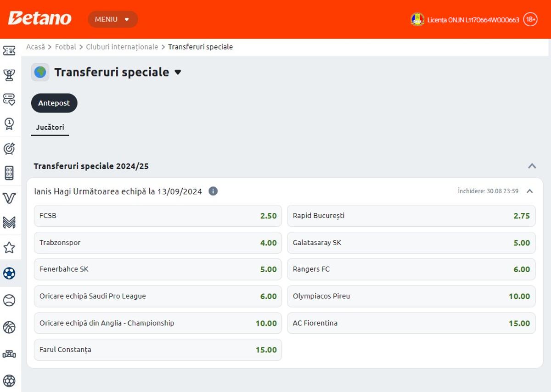Go to Acasă breadcrumb
This screenshot has height=392, width=551.
(x=36, y=47)
